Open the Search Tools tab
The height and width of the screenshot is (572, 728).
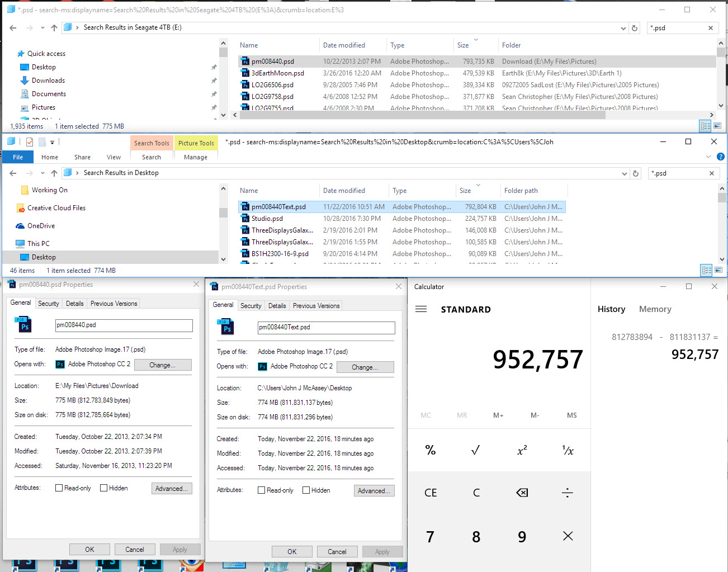pyautogui.click(x=152, y=143)
